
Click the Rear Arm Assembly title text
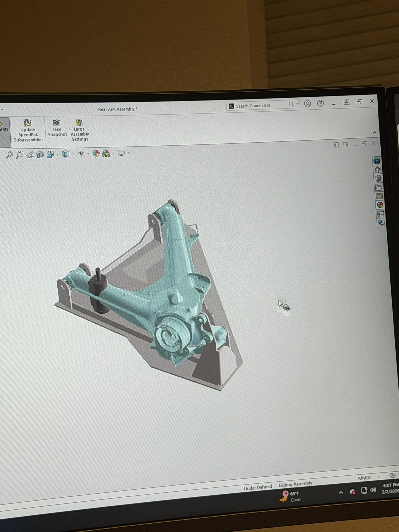118,109
